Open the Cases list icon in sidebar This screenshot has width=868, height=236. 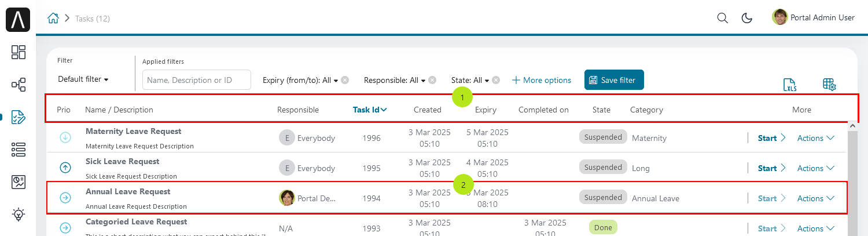19,150
